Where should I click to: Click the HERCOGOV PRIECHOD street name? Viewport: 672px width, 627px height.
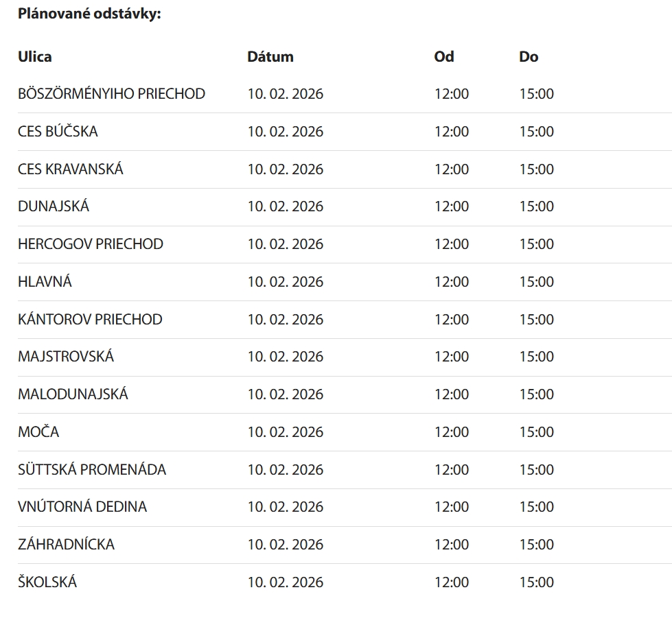tap(91, 244)
